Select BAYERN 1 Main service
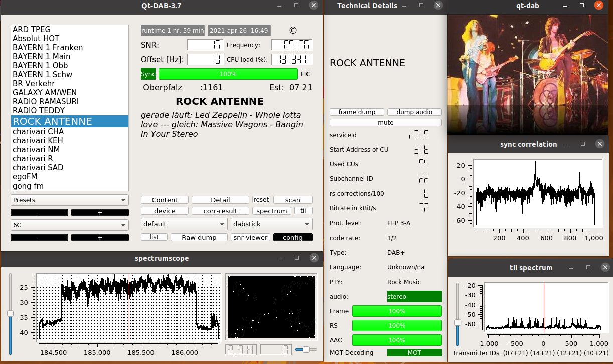The height and width of the screenshot is (364, 613). coord(70,57)
